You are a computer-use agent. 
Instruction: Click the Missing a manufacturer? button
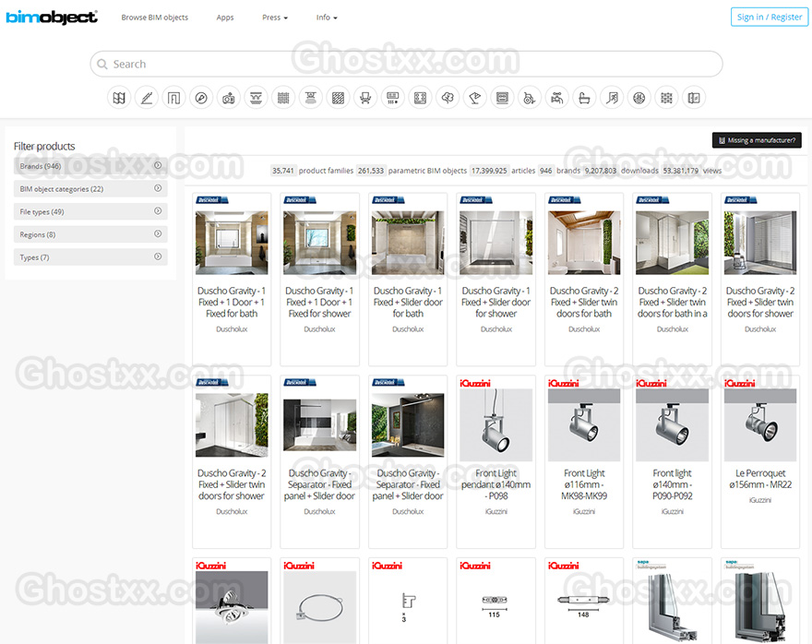[757, 140]
